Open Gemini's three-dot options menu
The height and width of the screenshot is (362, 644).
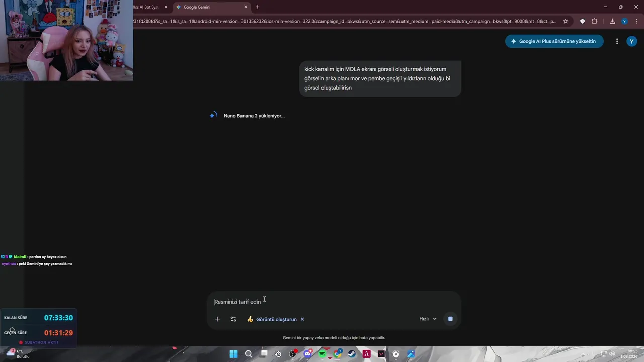pyautogui.click(x=617, y=41)
